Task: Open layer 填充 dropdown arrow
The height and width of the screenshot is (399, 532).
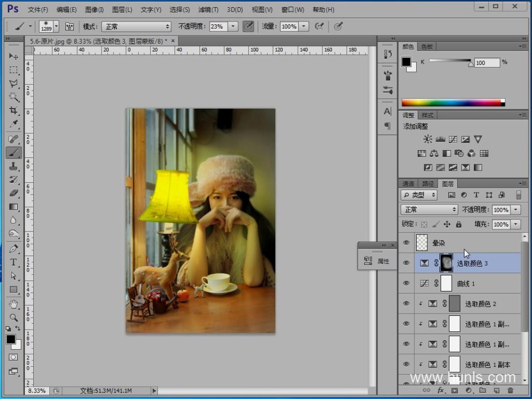Action: pyautogui.click(x=516, y=224)
